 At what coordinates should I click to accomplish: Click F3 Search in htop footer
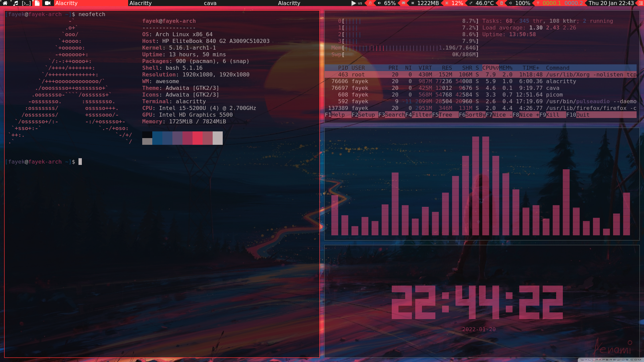[392, 115]
